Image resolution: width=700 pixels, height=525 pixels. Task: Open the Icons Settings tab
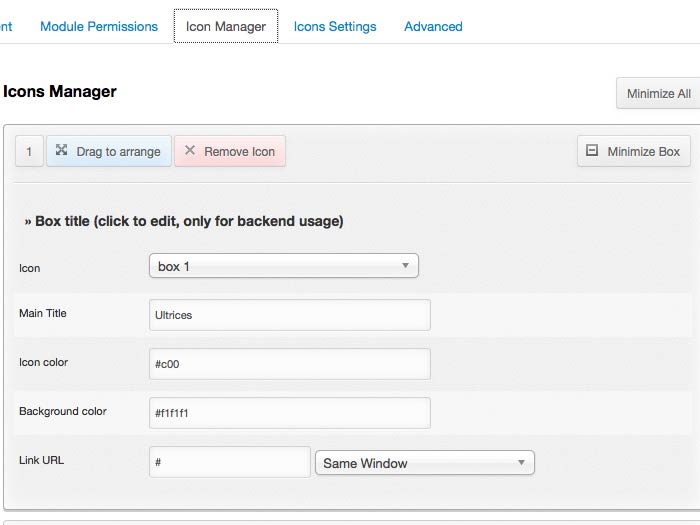[335, 27]
